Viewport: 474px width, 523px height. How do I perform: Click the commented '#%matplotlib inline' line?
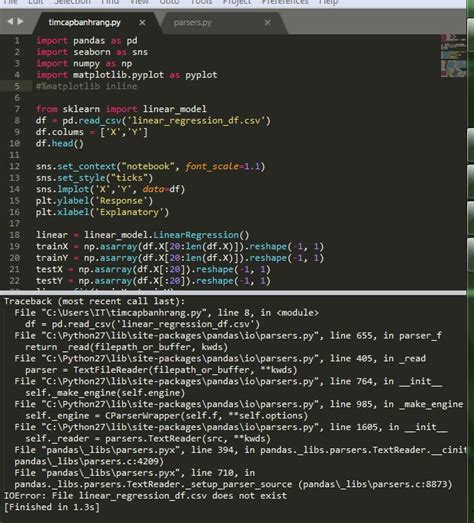87,86
